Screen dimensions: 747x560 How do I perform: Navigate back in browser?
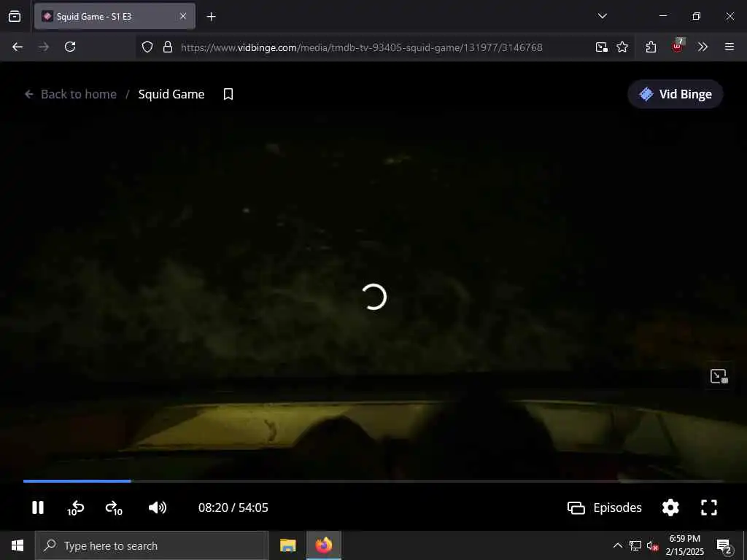point(18,47)
